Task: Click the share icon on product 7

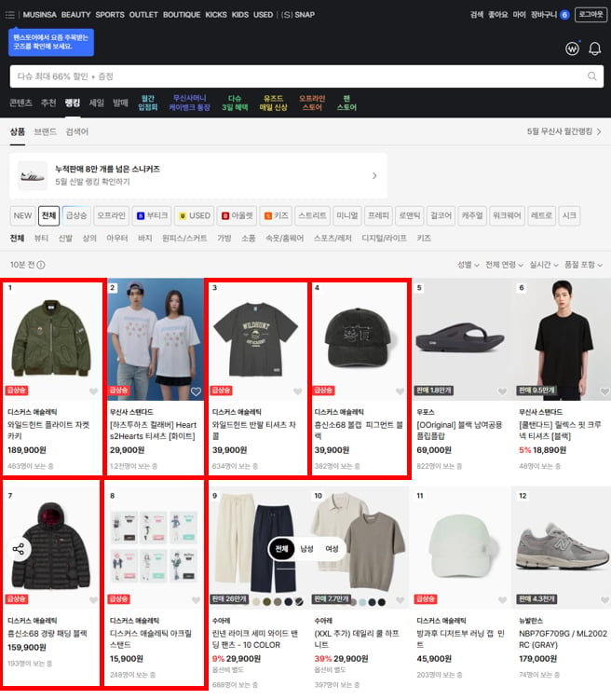Action: click(x=19, y=549)
